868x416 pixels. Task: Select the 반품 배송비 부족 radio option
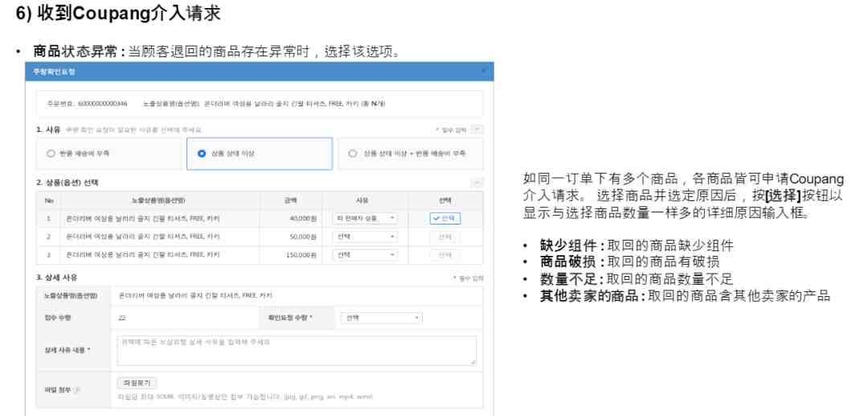pos(51,154)
